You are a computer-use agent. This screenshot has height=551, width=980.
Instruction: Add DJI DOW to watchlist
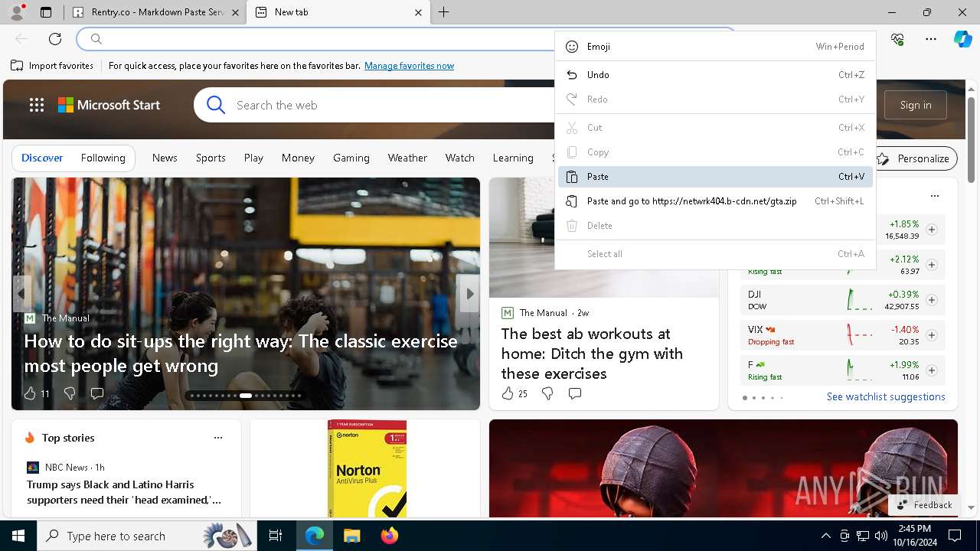click(x=932, y=300)
